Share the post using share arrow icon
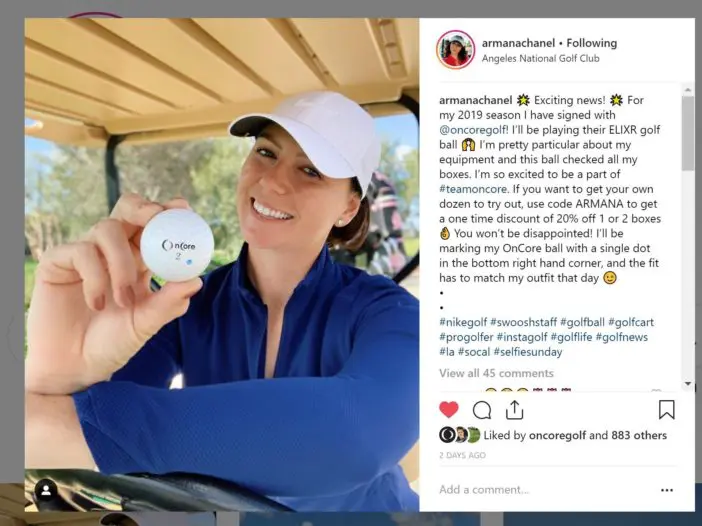The image size is (702, 526). [x=514, y=410]
